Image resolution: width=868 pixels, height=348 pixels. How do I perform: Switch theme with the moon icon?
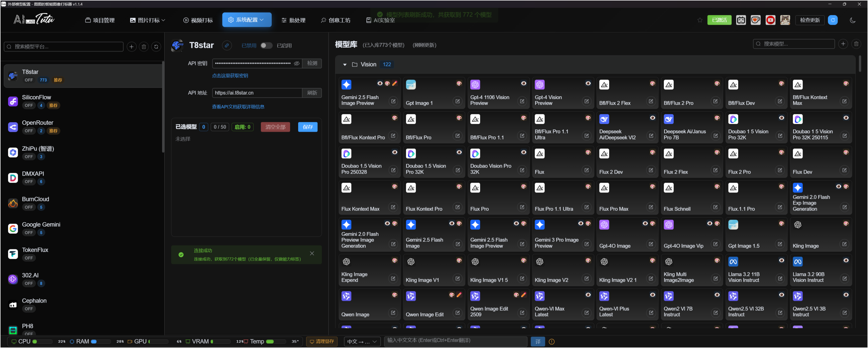coord(853,20)
